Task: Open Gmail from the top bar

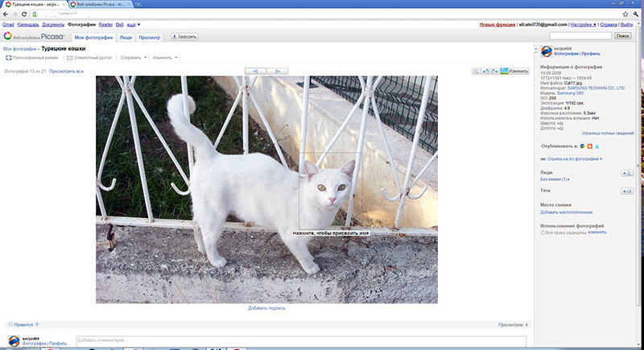Action: pos(8,25)
